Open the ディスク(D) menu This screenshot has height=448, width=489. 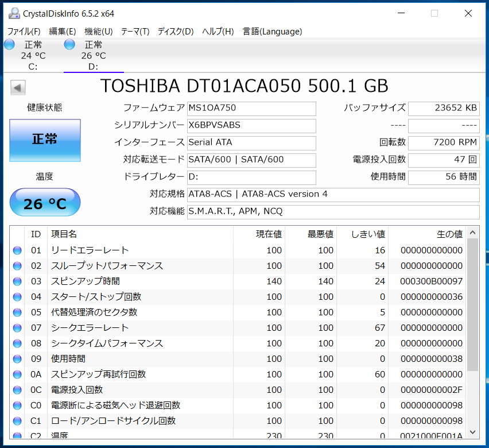tap(176, 31)
